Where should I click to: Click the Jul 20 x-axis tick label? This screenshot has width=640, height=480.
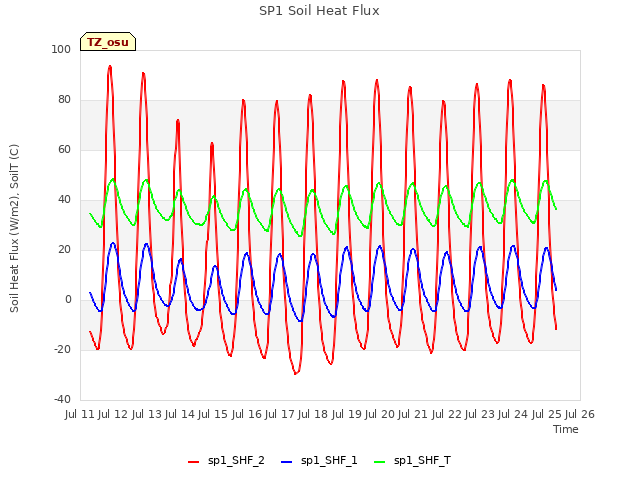380,414
